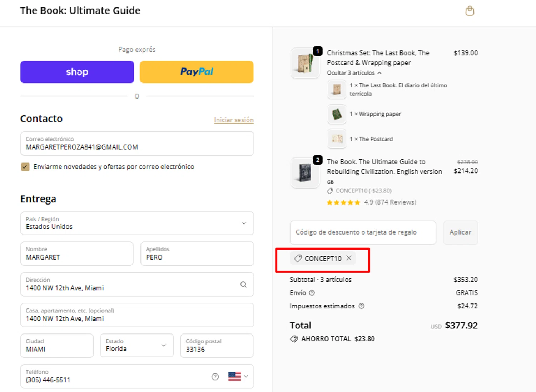
Task: Click the Código postal input field
Action: coord(217,346)
